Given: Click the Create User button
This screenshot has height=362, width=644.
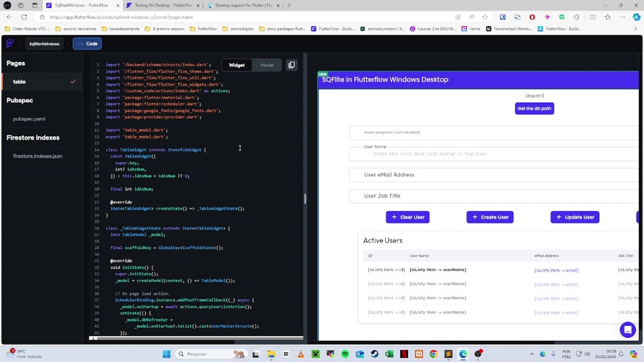Looking at the screenshot, I should (x=490, y=217).
